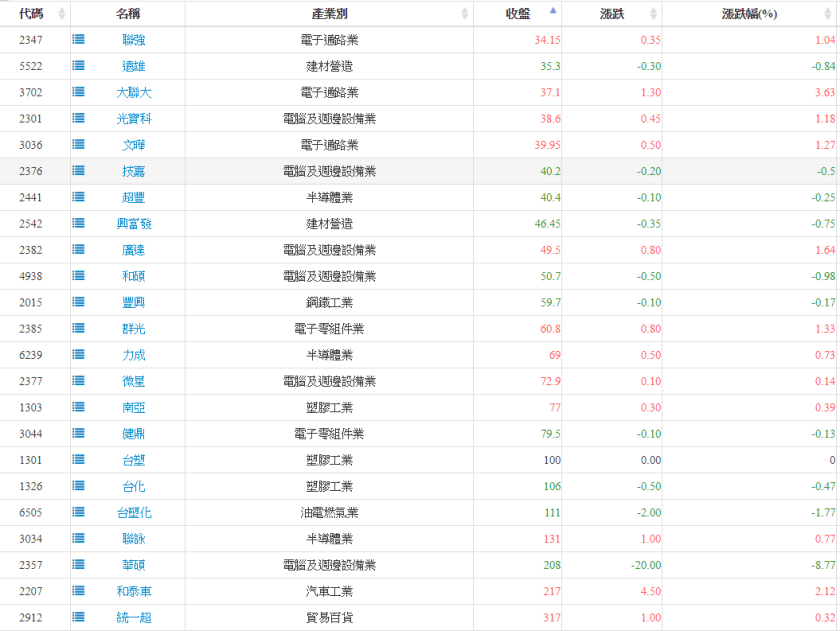This screenshot has height=631, width=840.
Task: Open the 聯詠 stock link
Action: pyautogui.click(x=133, y=539)
